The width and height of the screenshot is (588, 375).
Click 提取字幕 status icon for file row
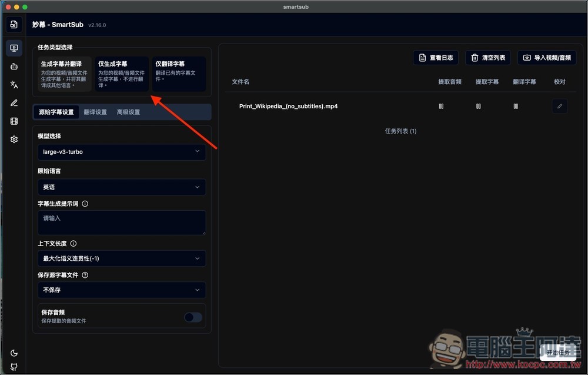[479, 106]
